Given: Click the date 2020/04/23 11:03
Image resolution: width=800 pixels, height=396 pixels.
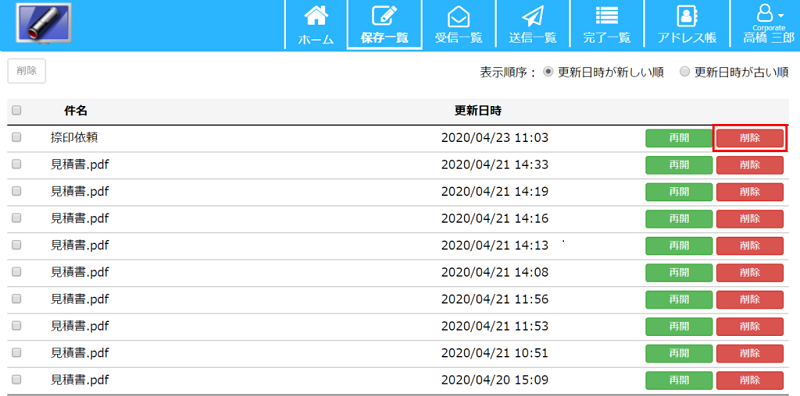Looking at the screenshot, I should click(495, 138).
